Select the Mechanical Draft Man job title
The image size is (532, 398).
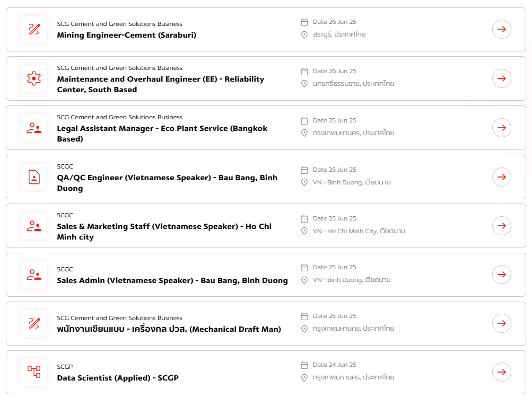click(x=169, y=329)
